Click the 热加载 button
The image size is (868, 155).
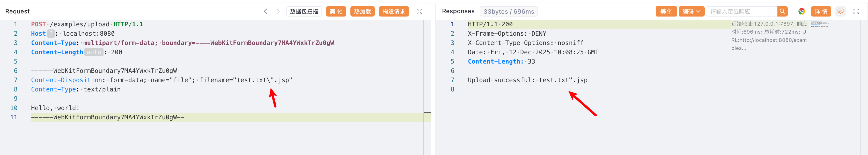[362, 11]
